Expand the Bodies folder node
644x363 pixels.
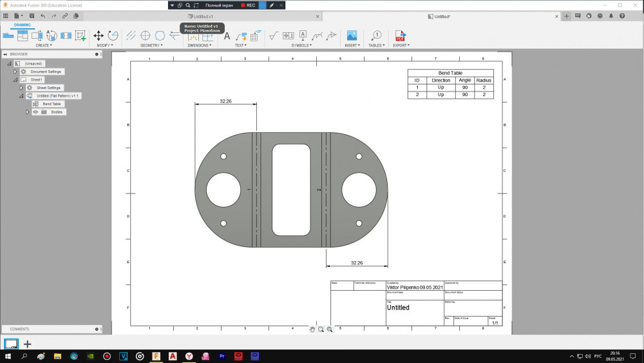[28, 112]
